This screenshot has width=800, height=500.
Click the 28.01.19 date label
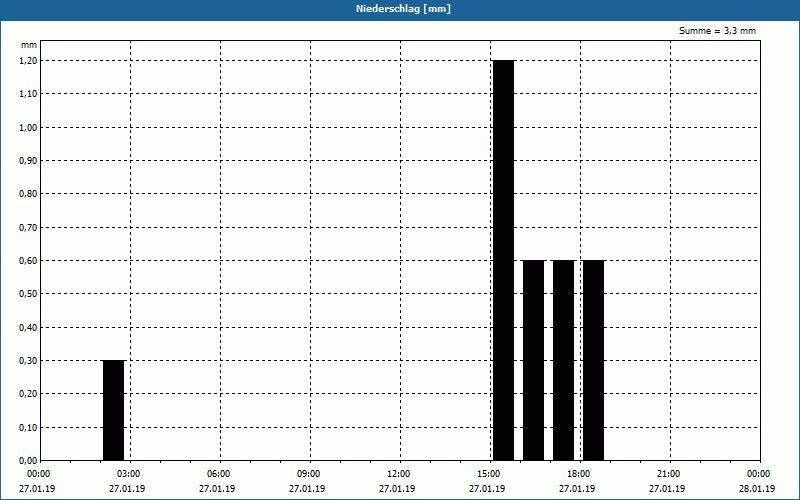(757, 489)
